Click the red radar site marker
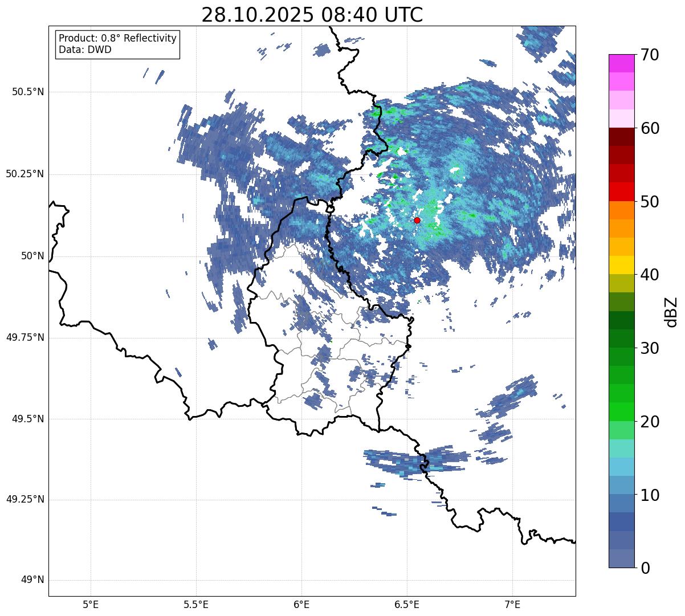 pyautogui.click(x=417, y=221)
